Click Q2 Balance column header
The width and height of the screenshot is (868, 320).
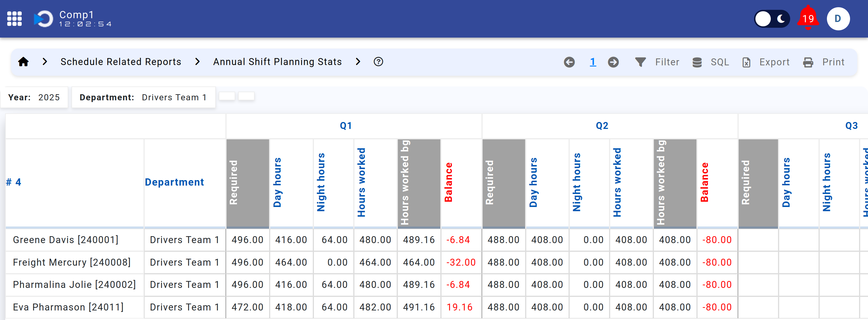(717, 183)
